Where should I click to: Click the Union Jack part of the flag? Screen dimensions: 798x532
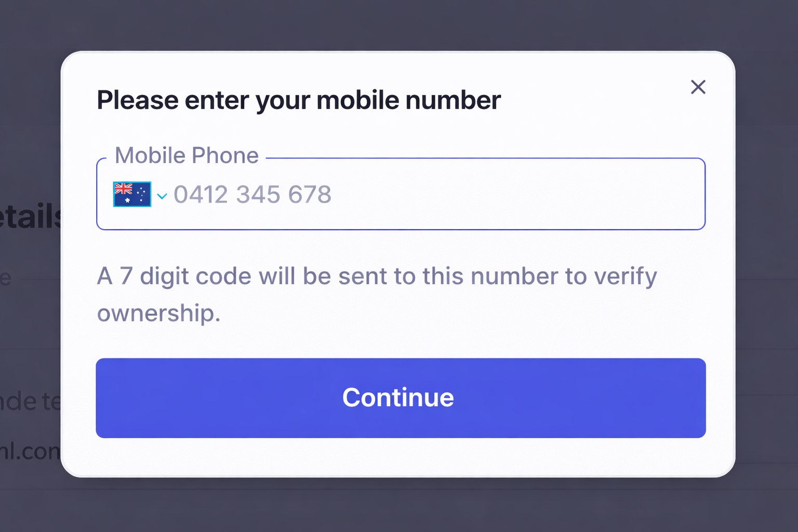123,188
